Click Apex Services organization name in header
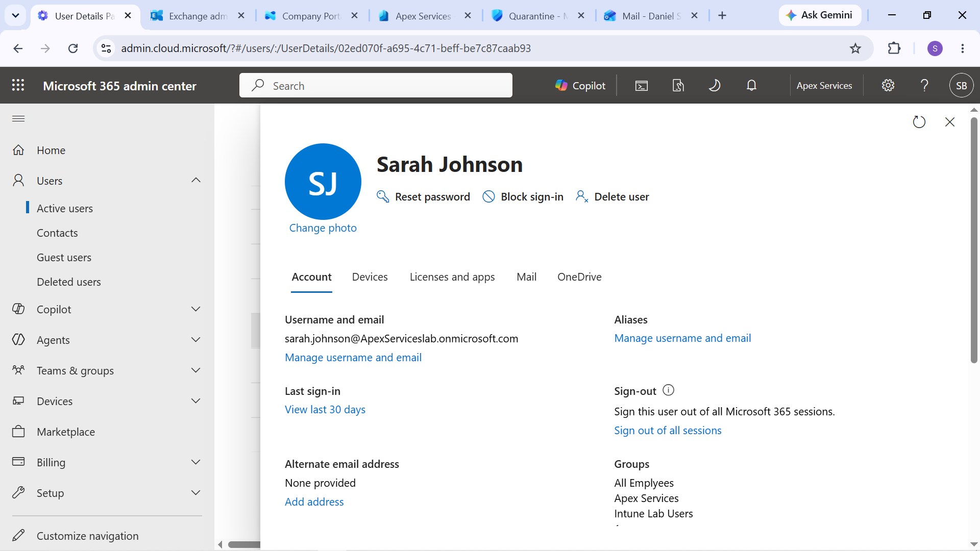 824,85
